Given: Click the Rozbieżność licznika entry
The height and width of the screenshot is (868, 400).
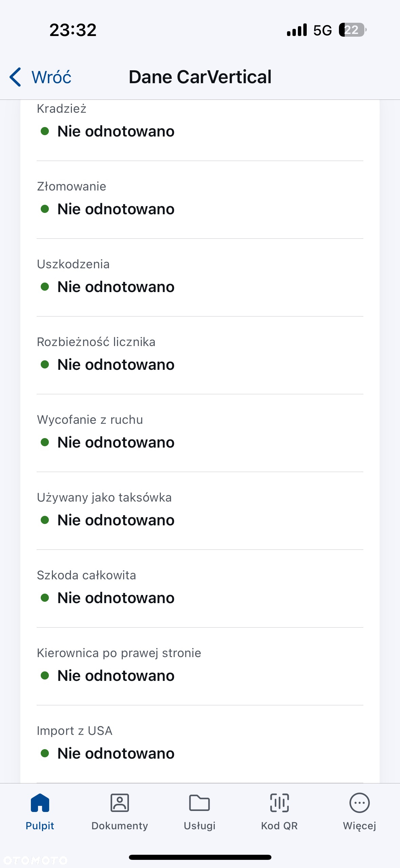Looking at the screenshot, I should 200,356.
